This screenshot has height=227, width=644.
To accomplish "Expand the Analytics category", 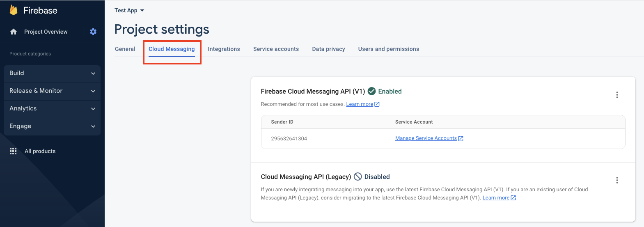I will 52,108.
